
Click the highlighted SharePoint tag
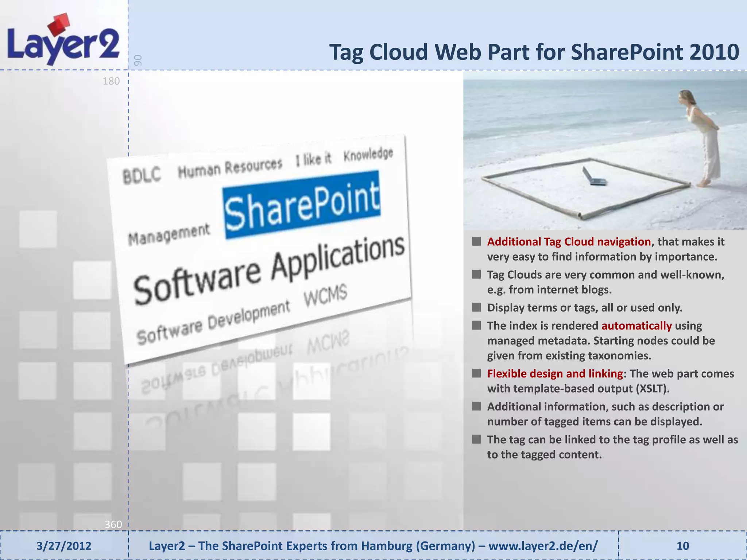coord(302,205)
